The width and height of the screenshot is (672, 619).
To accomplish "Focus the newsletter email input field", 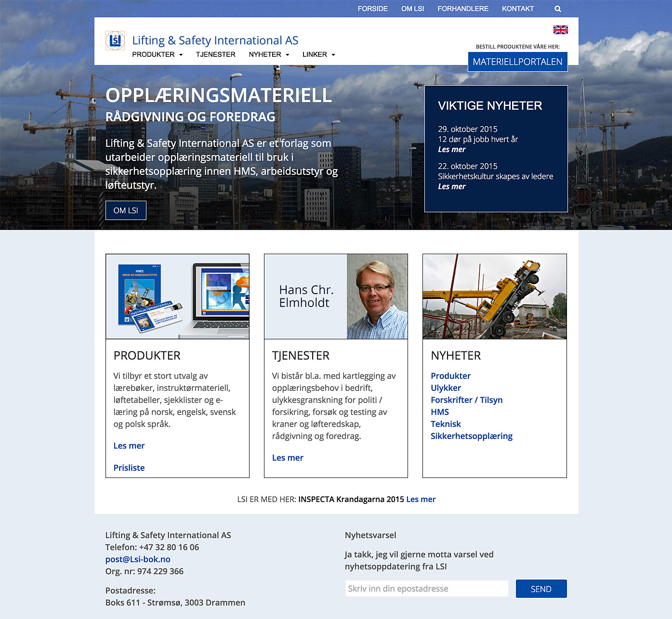I will point(427,589).
